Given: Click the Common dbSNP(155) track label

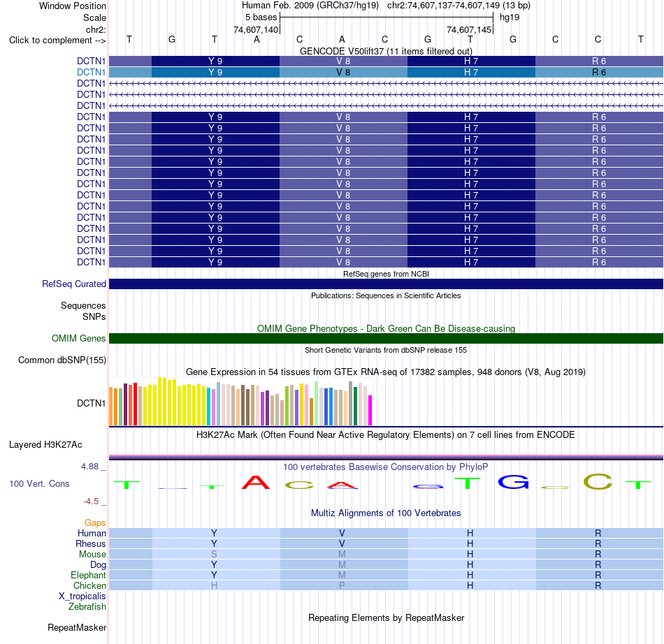Looking at the screenshot, I should pos(62,360).
